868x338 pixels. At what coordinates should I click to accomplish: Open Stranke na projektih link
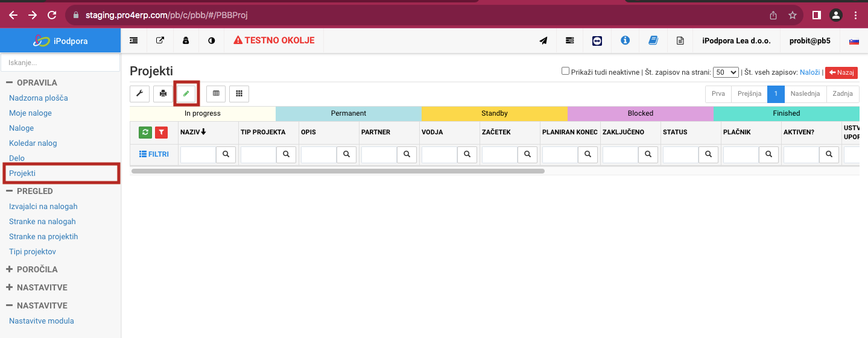[x=43, y=236]
